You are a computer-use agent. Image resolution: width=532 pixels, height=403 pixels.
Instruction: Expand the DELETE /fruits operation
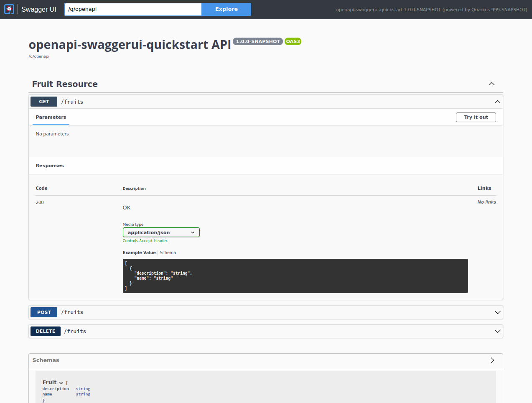click(x=497, y=331)
